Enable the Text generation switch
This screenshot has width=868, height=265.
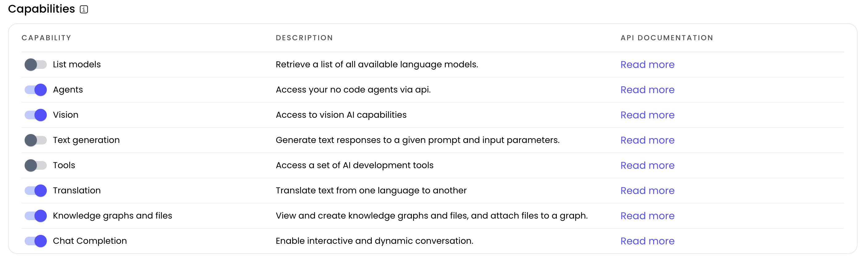pyautogui.click(x=36, y=140)
